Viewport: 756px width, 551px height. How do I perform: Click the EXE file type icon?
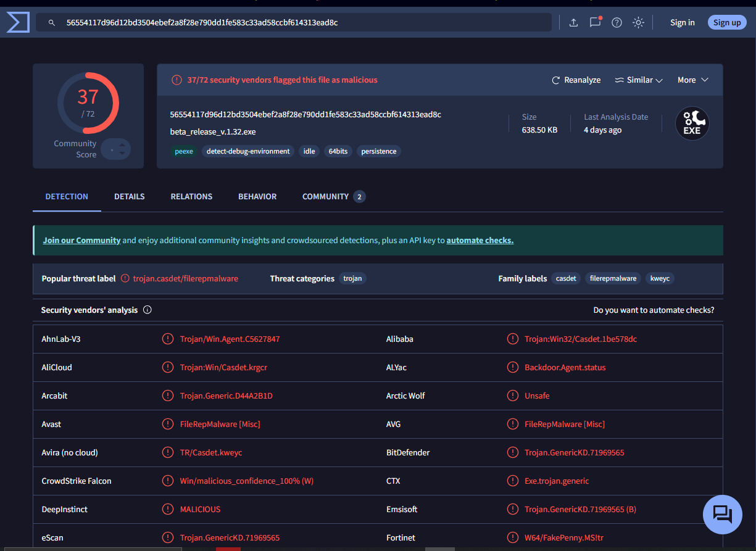click(x=692, y=123)
